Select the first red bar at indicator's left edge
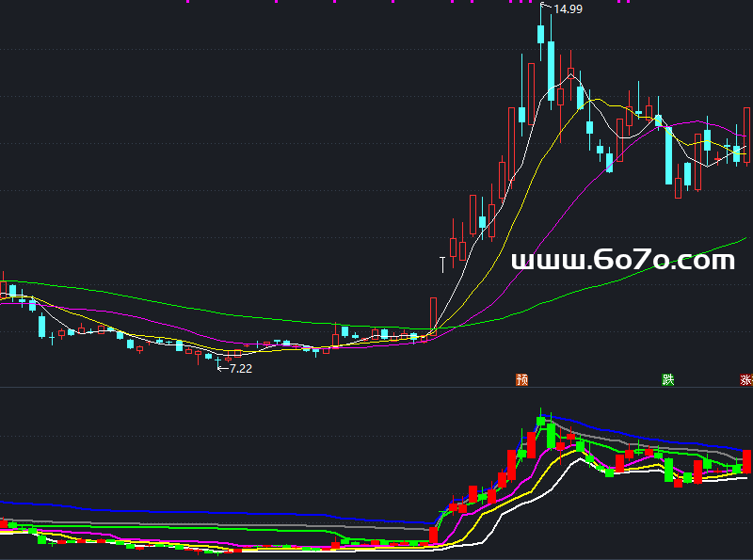 tap(4, 524)
